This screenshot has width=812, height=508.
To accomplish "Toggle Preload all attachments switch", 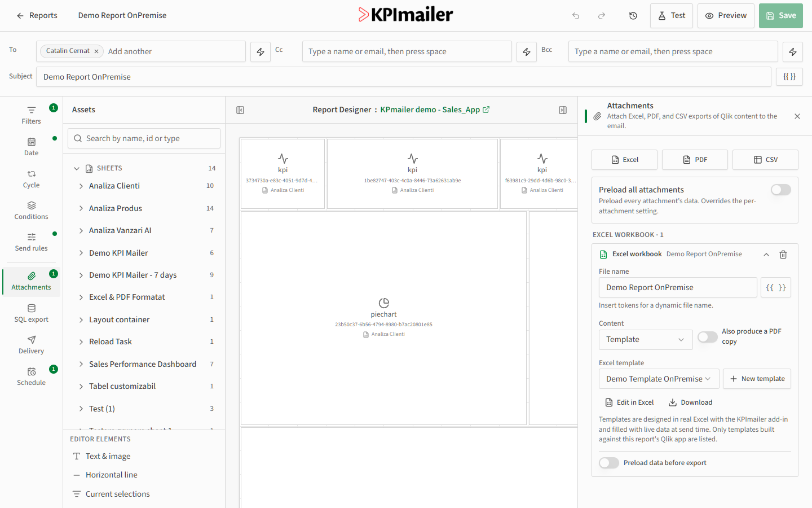I will [x=781, y=190].
